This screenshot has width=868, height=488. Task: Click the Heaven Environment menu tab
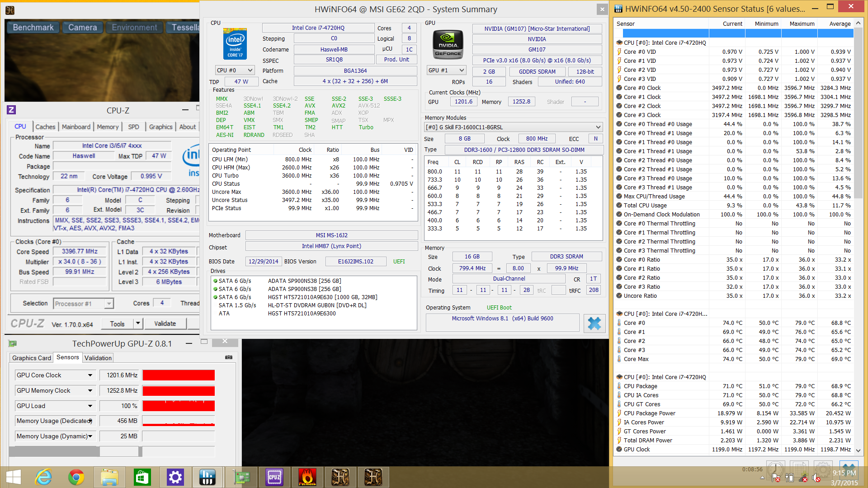(x=135, y=28)
